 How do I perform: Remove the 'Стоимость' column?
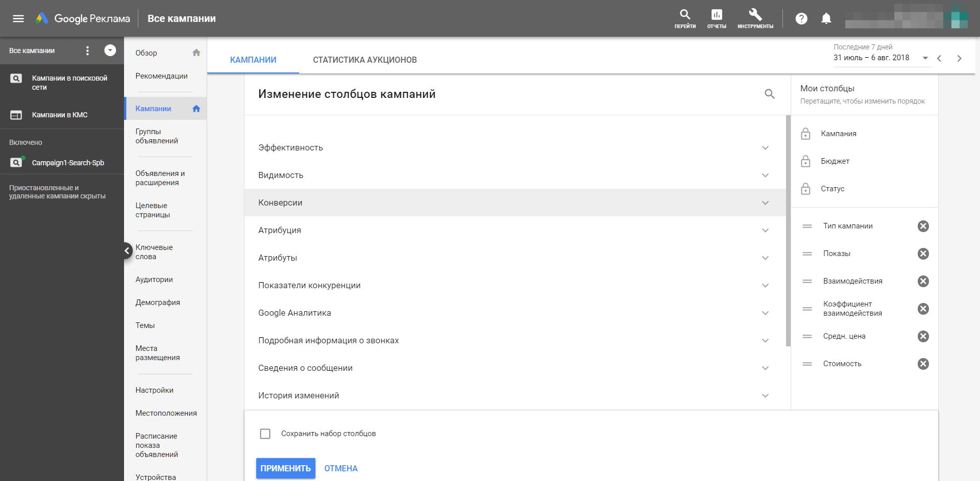(x=923, y=364)
